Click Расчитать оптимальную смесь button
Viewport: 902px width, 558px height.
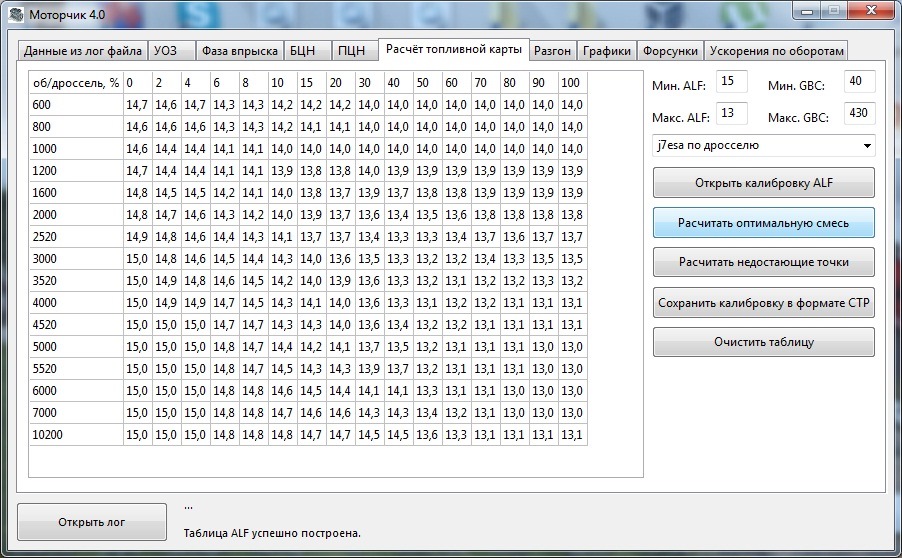(x=764, y=223)
